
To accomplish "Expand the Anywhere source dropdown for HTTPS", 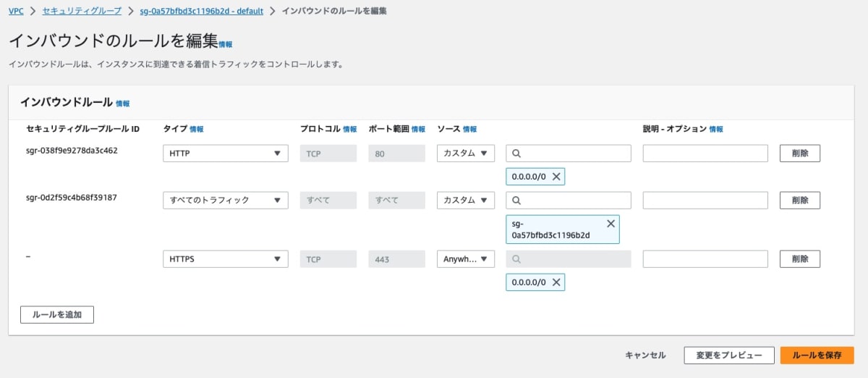I will pyautogui.click(x=466, y=259).
